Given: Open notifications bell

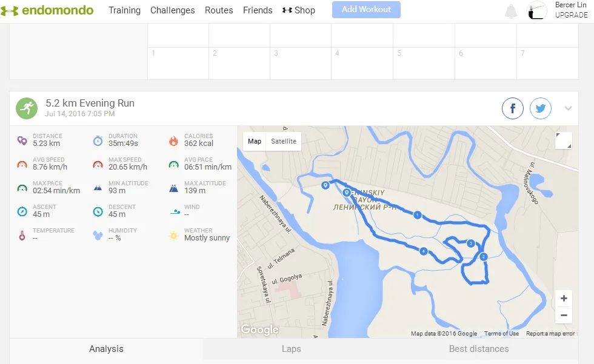Looking at the screenshot, I should 511,11.
